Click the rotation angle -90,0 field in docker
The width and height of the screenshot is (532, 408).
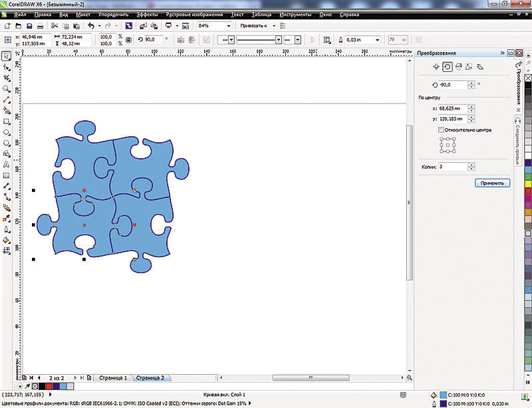[453, 85]
